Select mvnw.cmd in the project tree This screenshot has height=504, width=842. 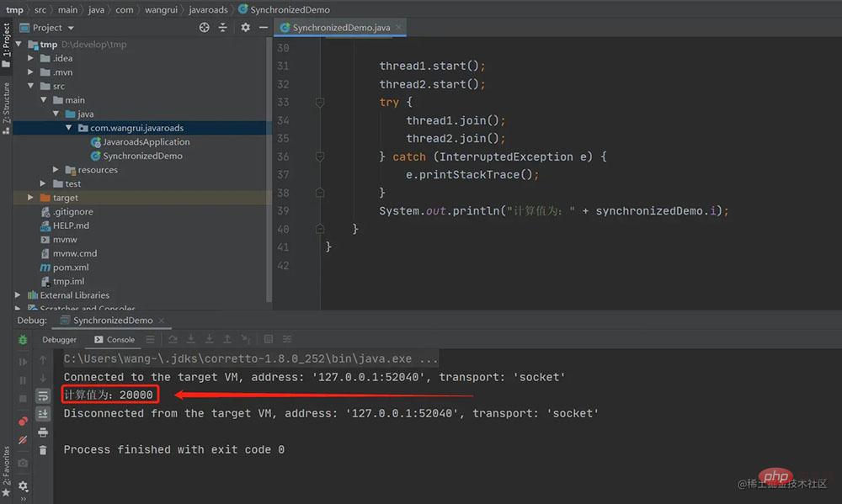tap(69, 253)
